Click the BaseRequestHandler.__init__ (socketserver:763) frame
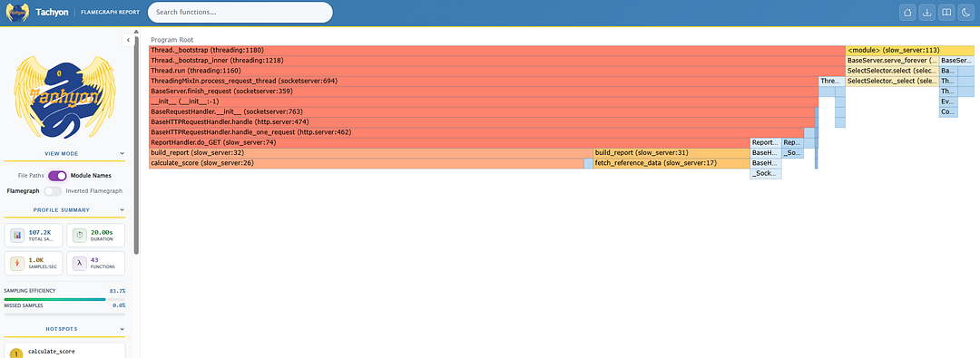The image size is (980, 358). [481, 111]
